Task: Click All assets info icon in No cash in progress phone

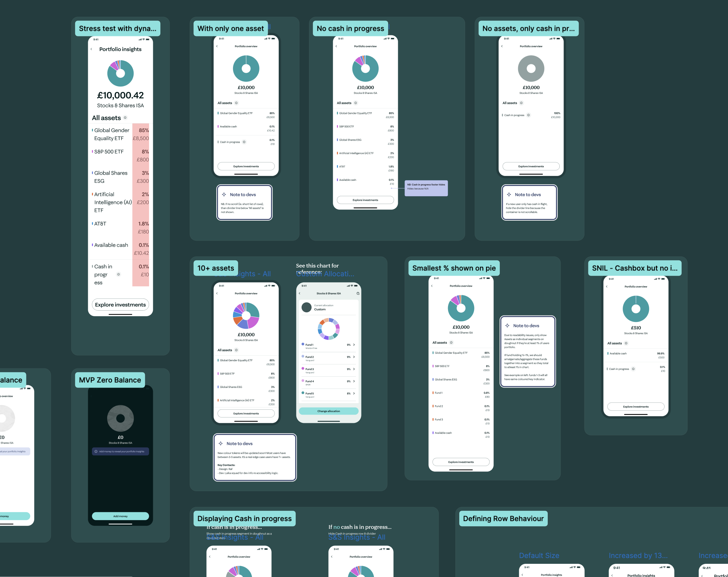Action: click(x=356, y=103)
